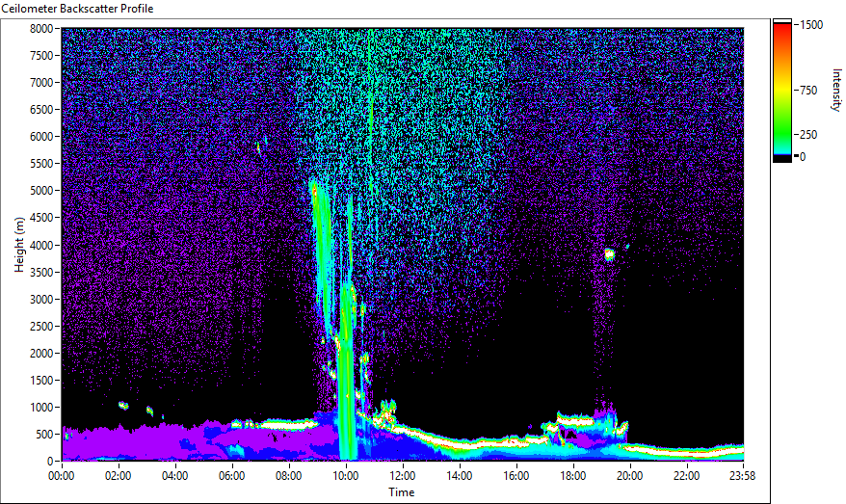Screen dimensions: 846x504
Task: Click the 08:00 time axis label
Action: click(x=289, y=476)
